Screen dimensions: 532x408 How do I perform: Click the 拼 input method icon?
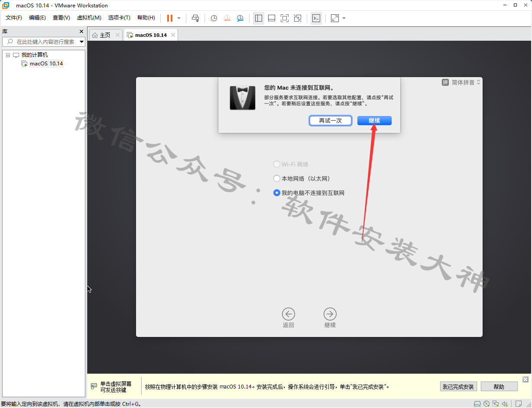coord(445,82)
